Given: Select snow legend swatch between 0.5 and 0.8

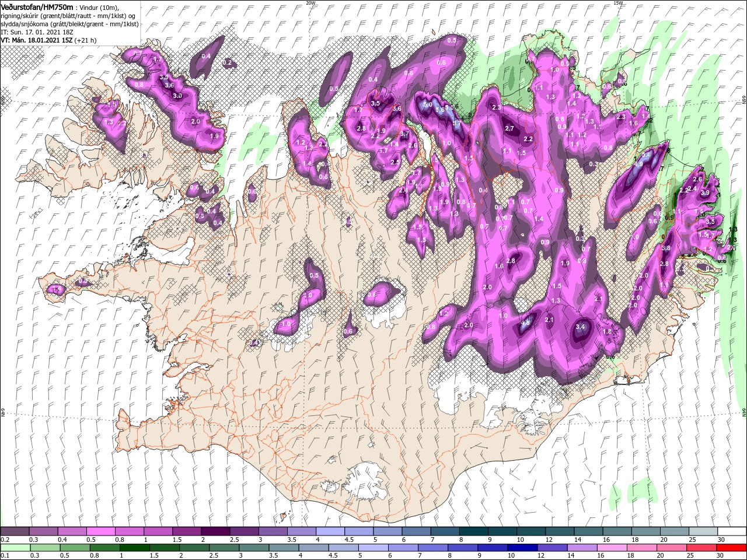Looking at the screenshot, I should coord(100,531).
